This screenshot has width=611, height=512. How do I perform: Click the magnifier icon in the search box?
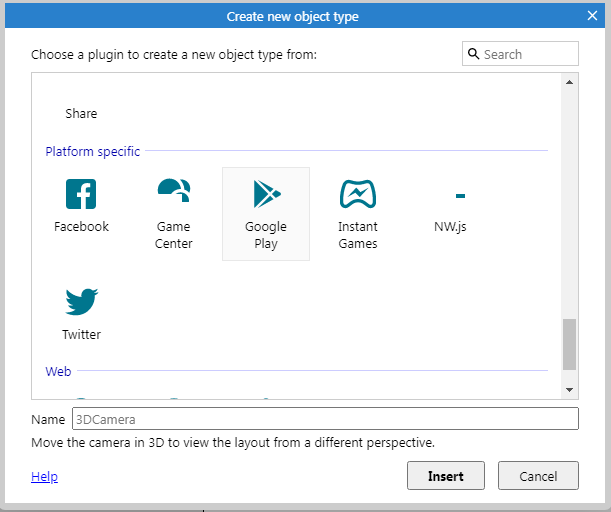point(473,54)
